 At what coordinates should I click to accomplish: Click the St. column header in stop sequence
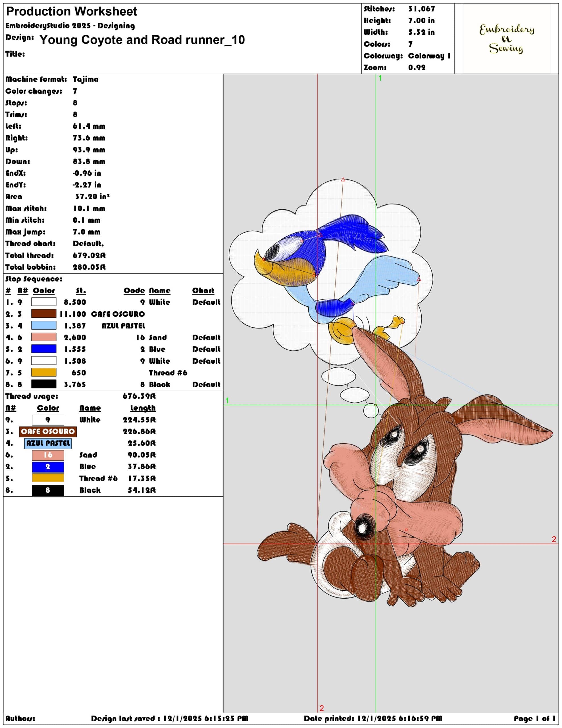click(81, 291)
